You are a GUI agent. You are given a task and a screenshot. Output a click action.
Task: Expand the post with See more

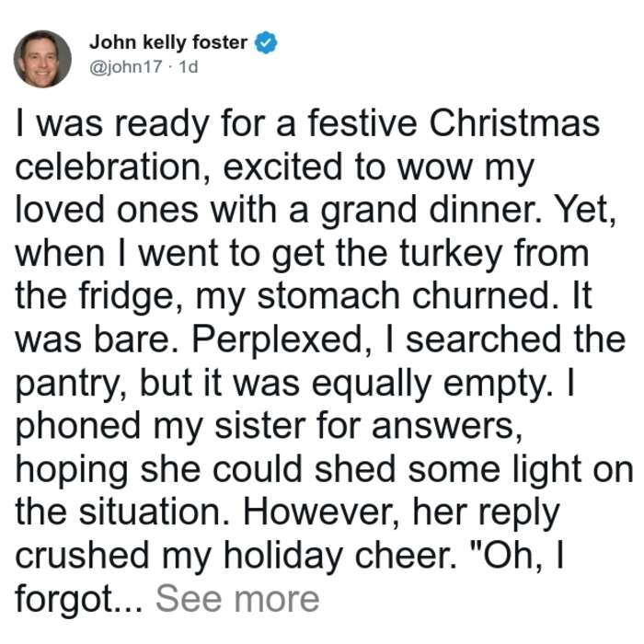click(x=237, y=599)
